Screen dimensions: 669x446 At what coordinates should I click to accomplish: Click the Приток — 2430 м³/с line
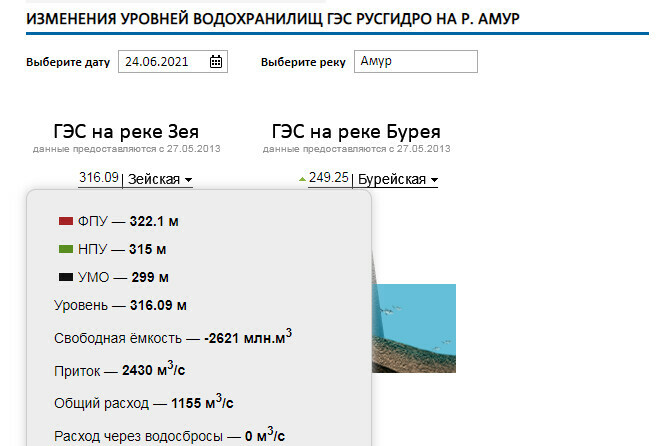pyautogui.click(x=119, y=370)
